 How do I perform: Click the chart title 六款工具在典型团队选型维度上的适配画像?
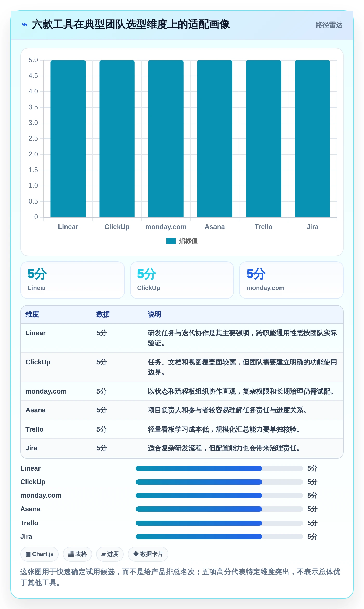coord(131,25)
